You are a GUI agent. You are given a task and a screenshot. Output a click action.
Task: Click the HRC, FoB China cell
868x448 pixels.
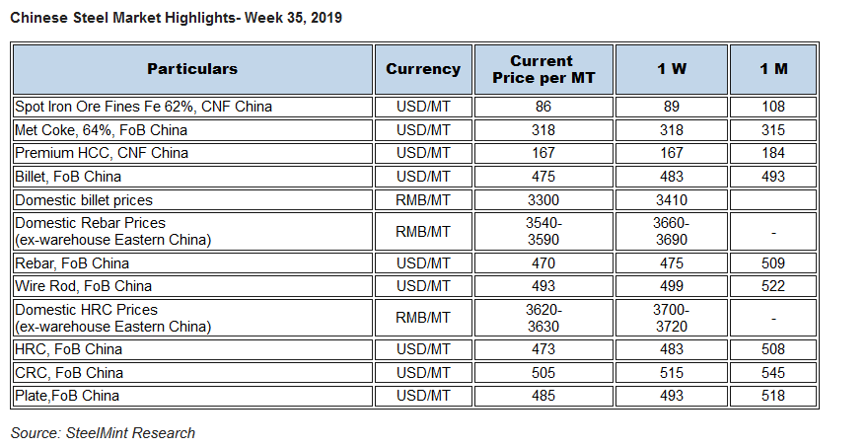[192, 349]
